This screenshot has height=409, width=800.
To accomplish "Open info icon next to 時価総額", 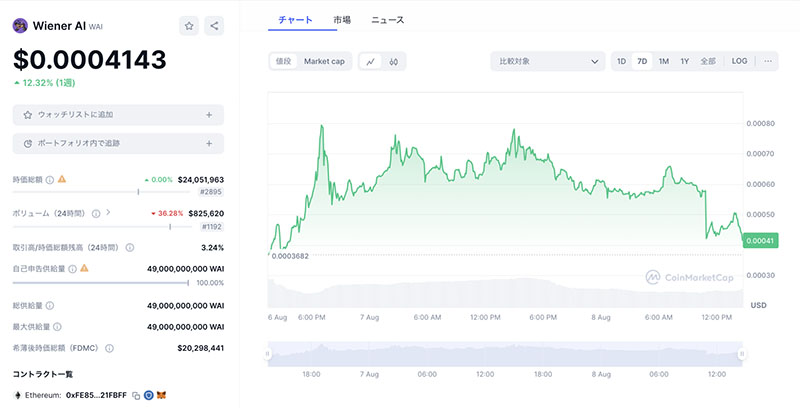I will point(49,180).
